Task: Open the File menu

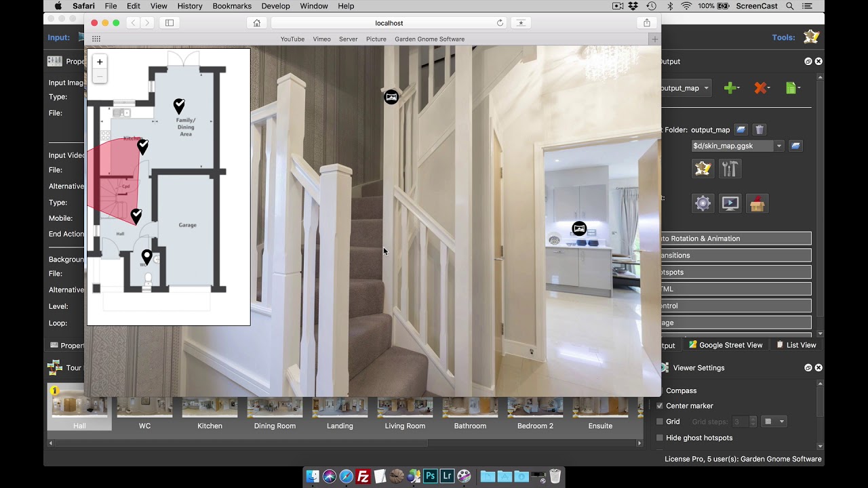Action: 111,6
